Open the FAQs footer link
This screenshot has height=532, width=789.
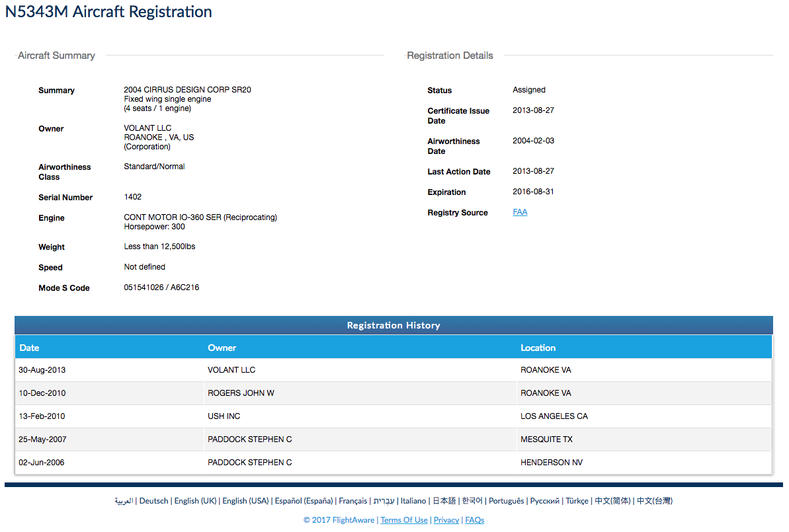click(474, 520)
